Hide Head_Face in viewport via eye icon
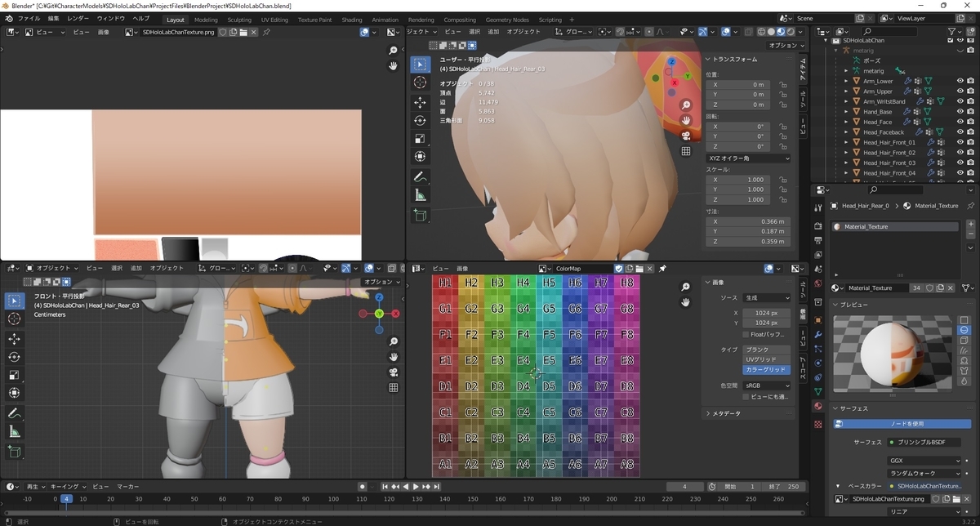980x526 pixels. [x=960, y=122]
